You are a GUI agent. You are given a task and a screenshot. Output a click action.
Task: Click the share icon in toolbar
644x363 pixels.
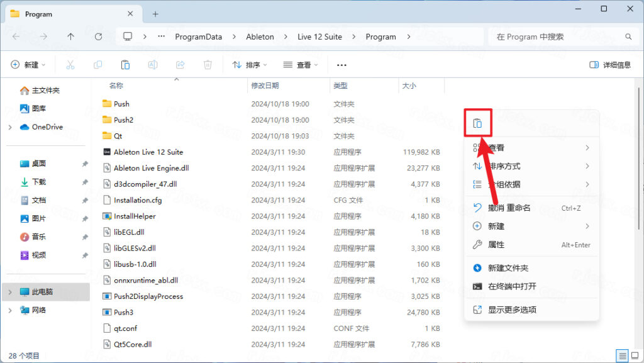tap(180, 65)
